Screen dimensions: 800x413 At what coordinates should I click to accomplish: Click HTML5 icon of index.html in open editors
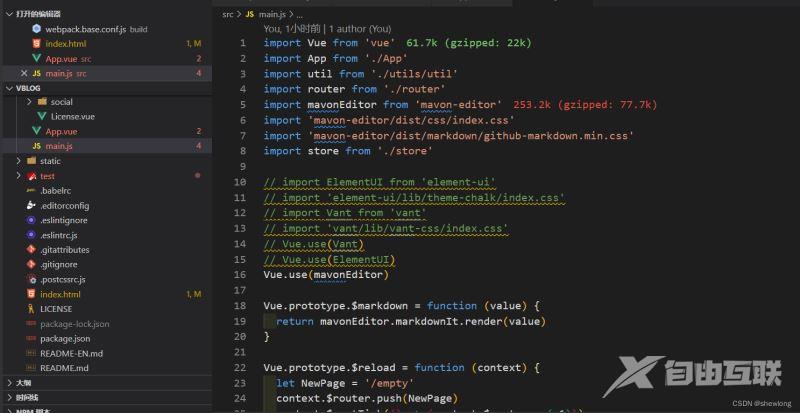(x=36, y=44)
